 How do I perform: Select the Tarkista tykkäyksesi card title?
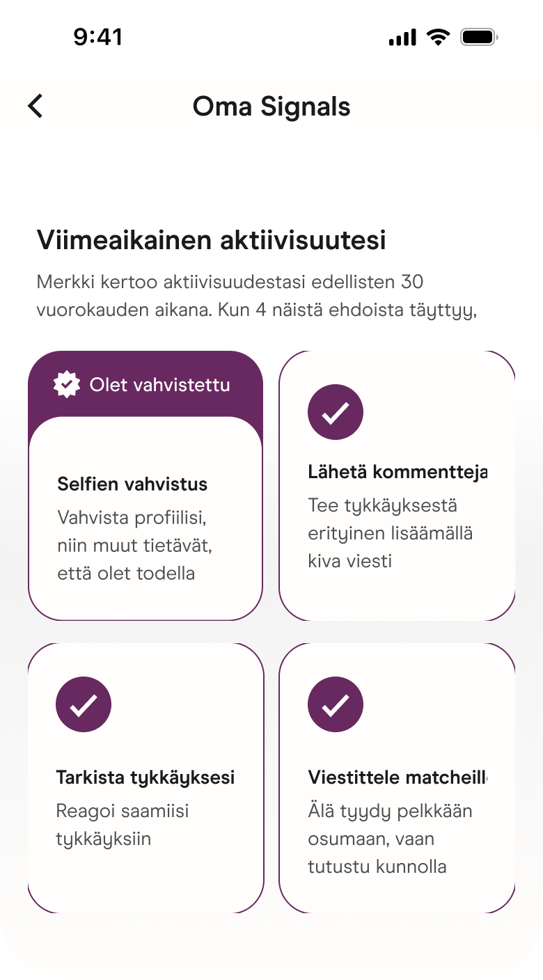coord(145,777)
